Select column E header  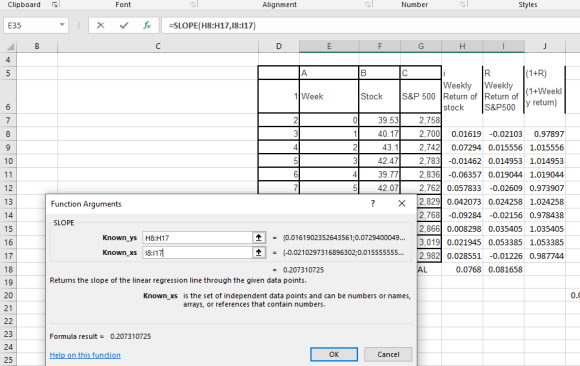(329, 46)
